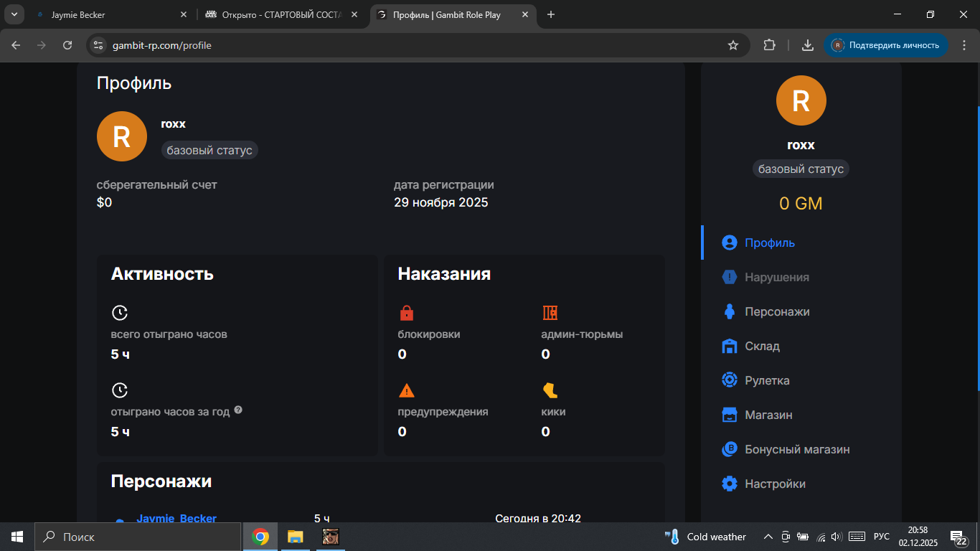Click the page vertical scrollbar
Viewport: 980px width, 551px height.
(976, 251)
